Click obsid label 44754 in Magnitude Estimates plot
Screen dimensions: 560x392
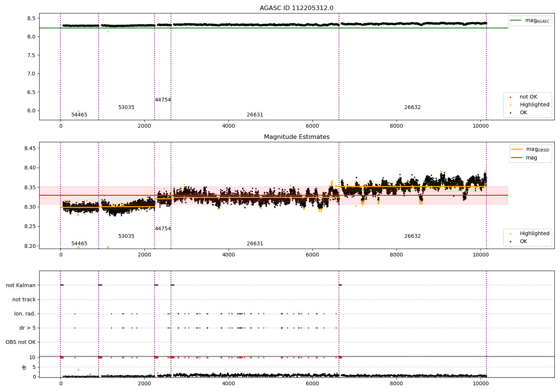point(163,229)
